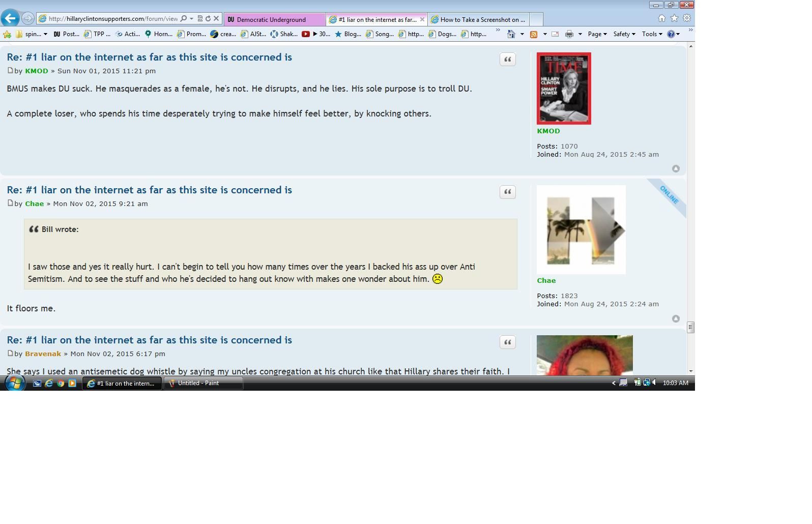Click the back-to-top icon under KMOD's profile

tap(676, 169)
